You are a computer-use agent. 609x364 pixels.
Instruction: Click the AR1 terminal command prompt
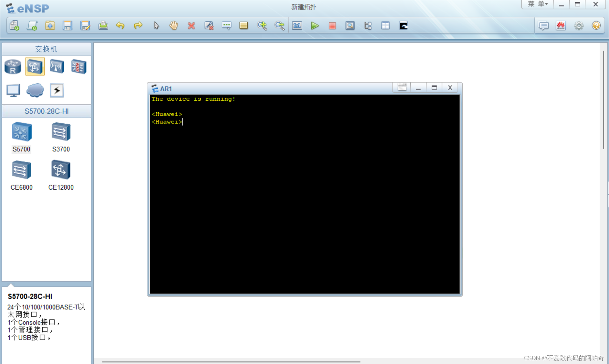(167, 122)
